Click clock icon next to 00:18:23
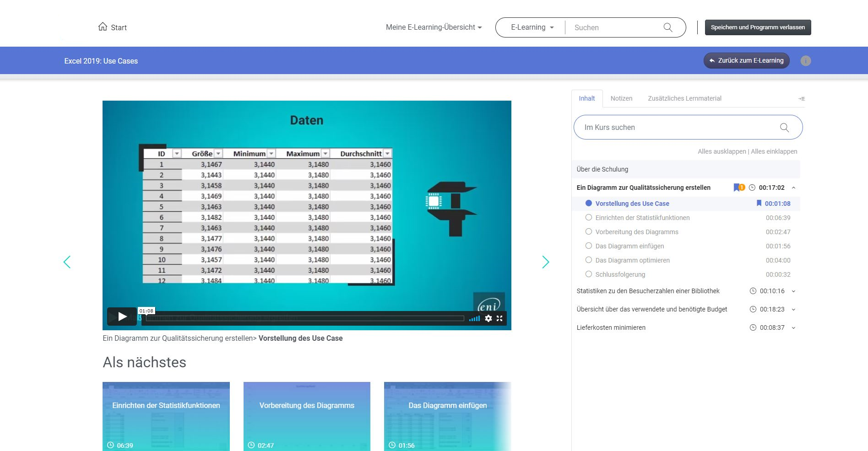This screenshot has height=451, width=868. pyautogui.click(x=753, y=309)
